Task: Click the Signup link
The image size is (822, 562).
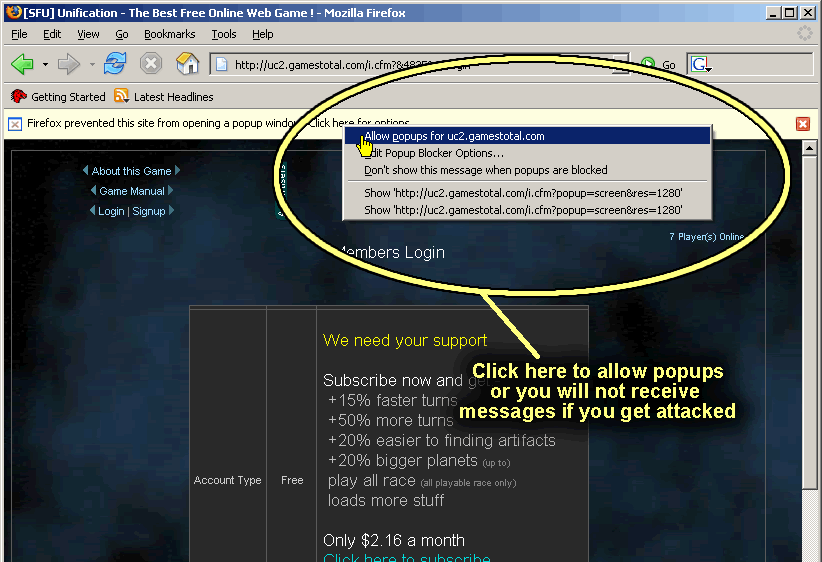Action: point(149,211)
